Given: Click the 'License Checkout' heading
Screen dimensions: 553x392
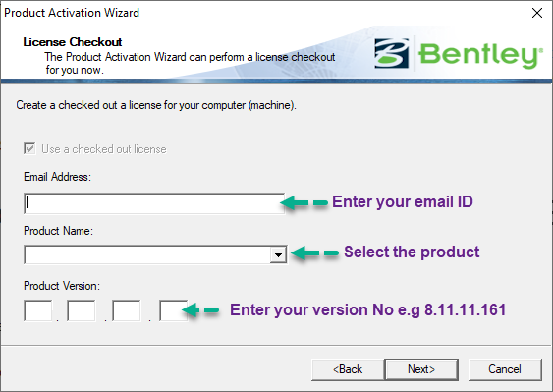Looking at the screenshot, I should 73,42.
